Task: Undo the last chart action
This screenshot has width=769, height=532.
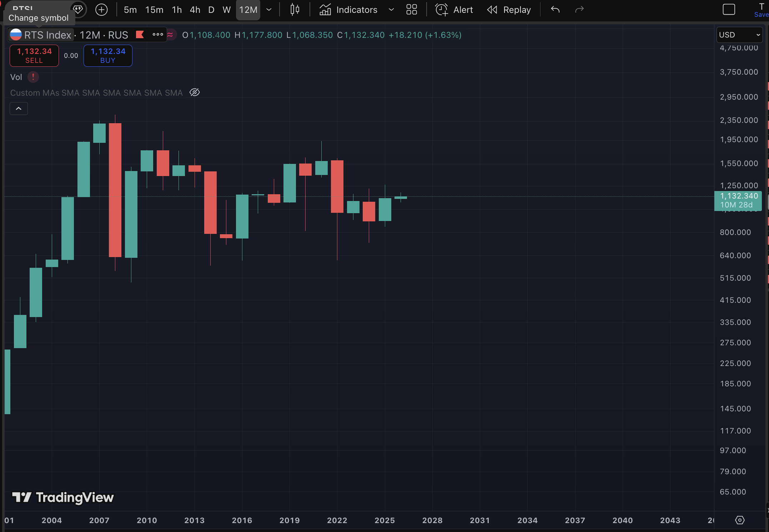Action: point(555,10)
